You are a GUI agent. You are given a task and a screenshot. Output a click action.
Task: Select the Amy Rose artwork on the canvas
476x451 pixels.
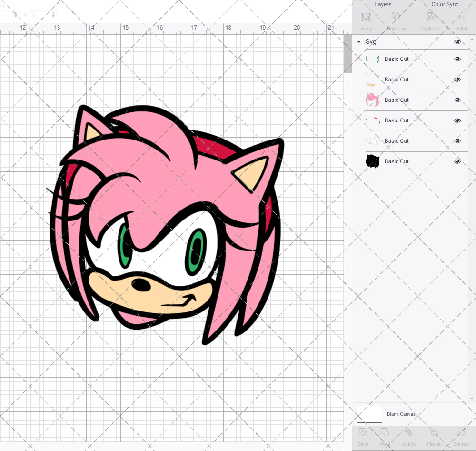click(x=167, y=224)
